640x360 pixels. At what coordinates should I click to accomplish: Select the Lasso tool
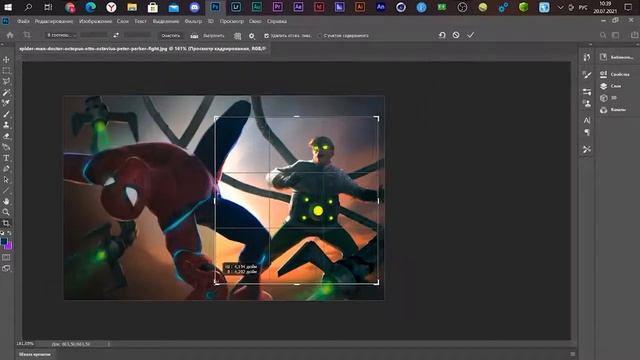pos(6,81)
